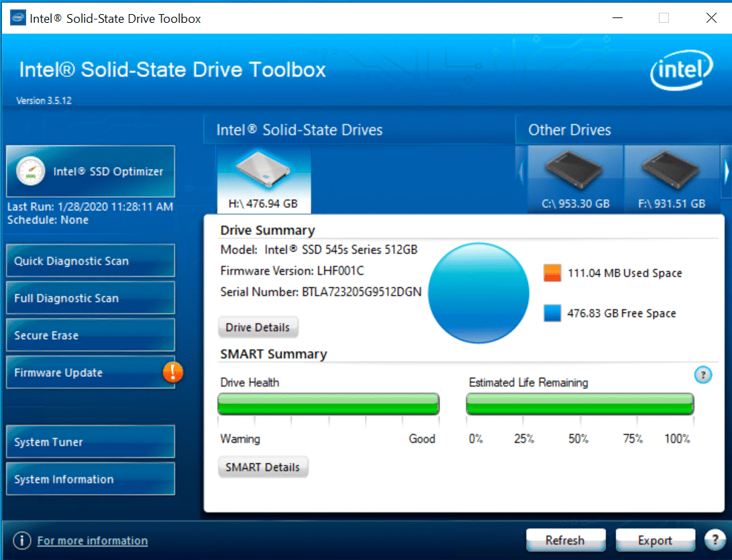
Task: Open the System Tuner
Action: tap(90, 441)
